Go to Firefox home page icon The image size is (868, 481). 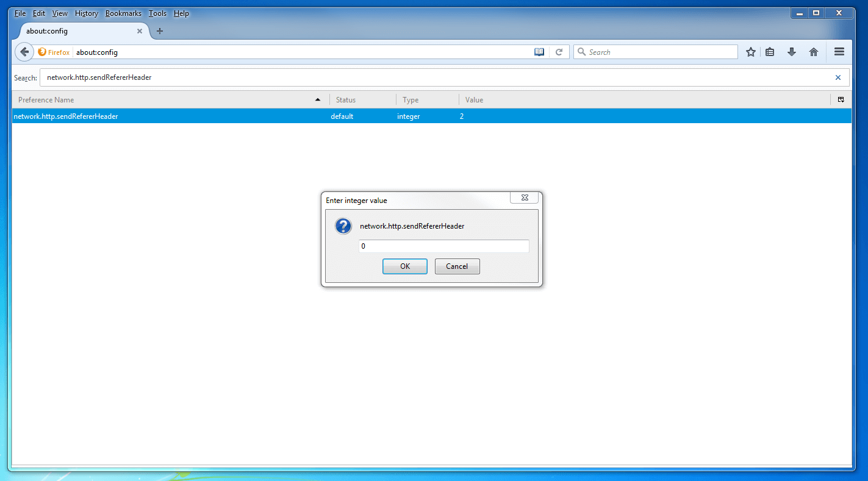814,52
